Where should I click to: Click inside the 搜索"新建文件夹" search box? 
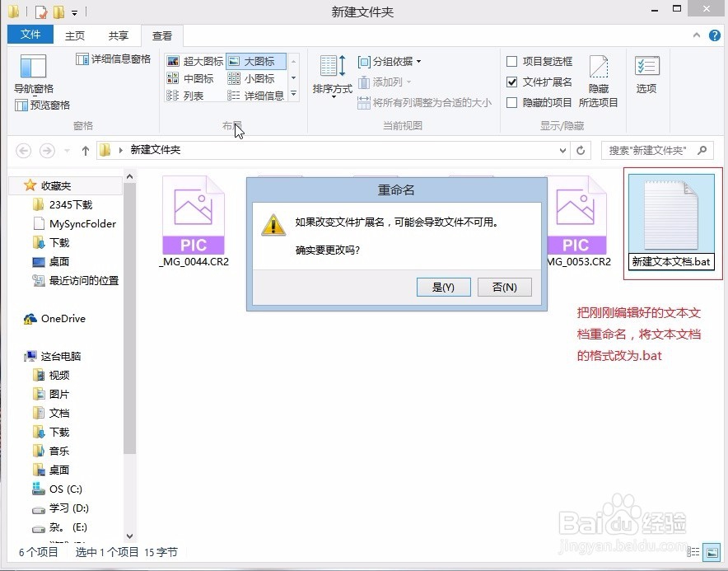pos(651,150)
